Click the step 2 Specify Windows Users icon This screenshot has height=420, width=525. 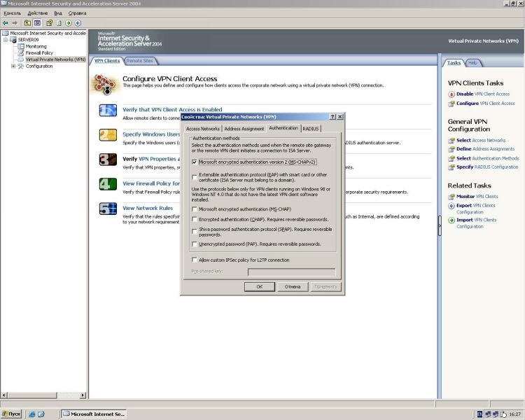click(x=108, y=135)
